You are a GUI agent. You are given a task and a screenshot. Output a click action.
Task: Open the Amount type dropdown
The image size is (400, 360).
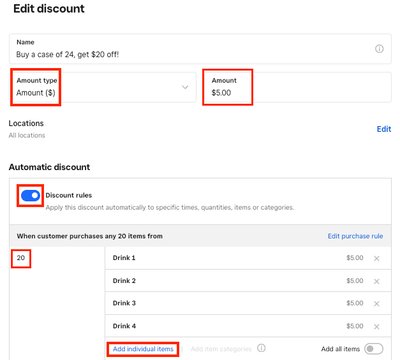(103, 87)
